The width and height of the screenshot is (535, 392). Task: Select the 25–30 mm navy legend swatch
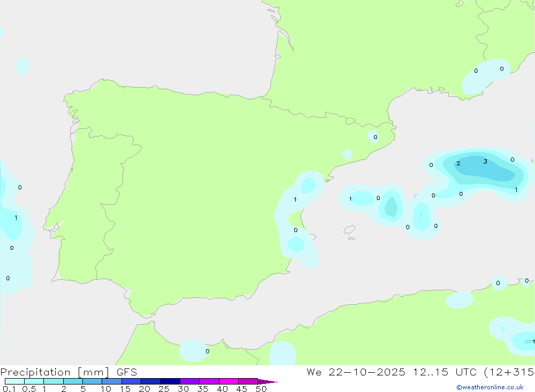tap(170, 381)
